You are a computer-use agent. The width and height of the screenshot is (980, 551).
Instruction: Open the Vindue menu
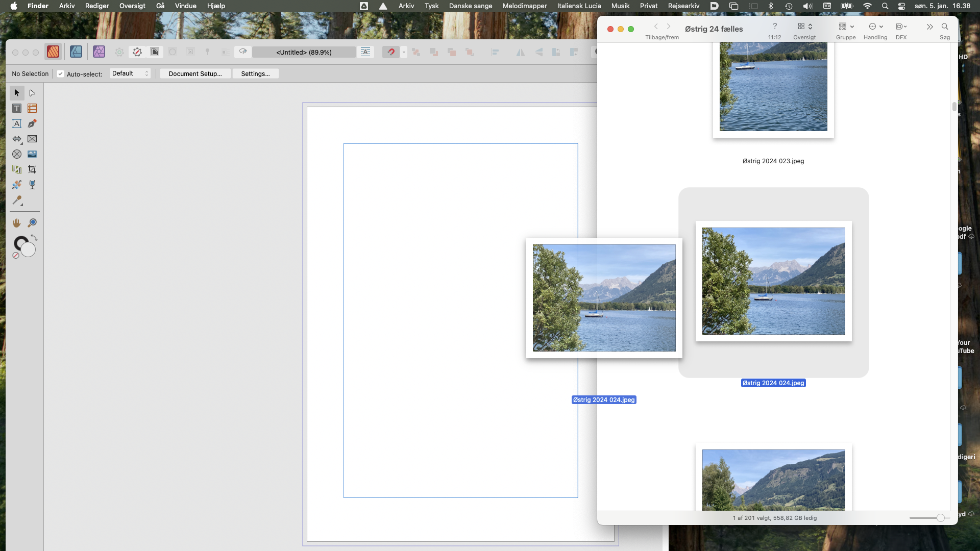click(185, 6)
